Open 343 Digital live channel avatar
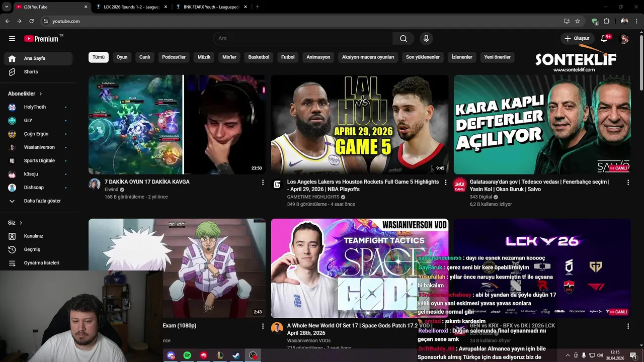Viewport: 644px width, 362px height. pos(460,185)
